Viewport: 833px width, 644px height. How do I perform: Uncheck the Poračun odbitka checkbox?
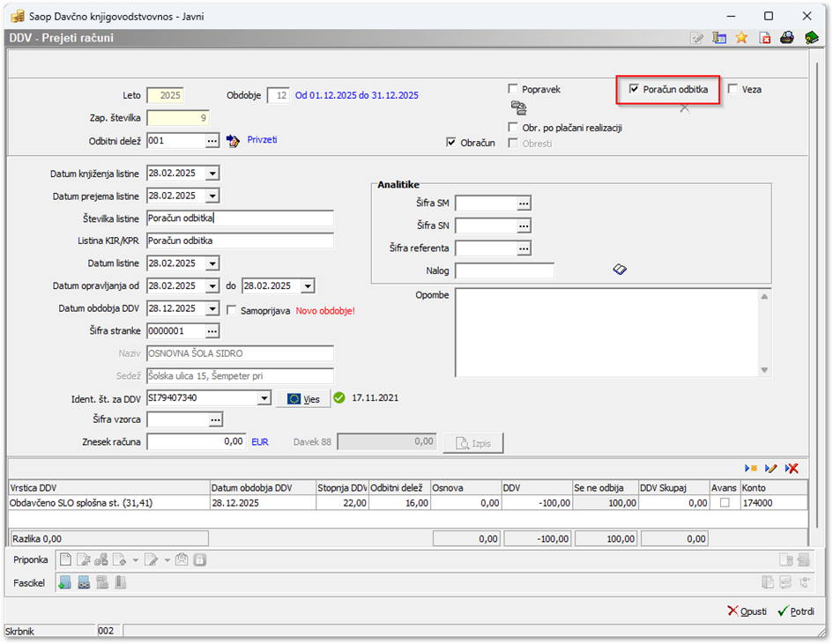[634, 89]
